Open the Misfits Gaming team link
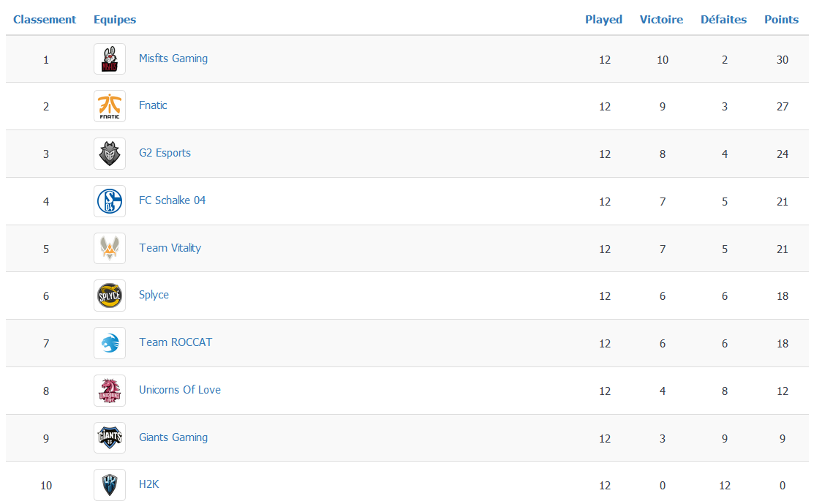This screenshot has height=504, width=814. 173,59
